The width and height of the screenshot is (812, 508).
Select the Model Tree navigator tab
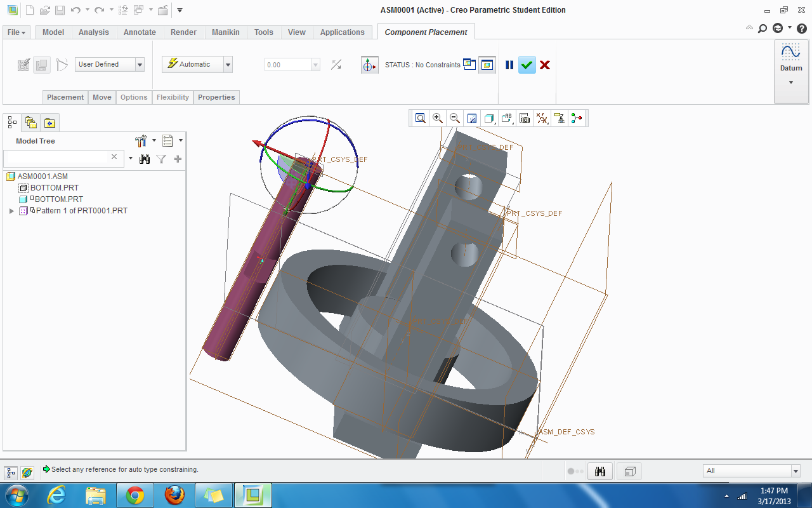12,122
